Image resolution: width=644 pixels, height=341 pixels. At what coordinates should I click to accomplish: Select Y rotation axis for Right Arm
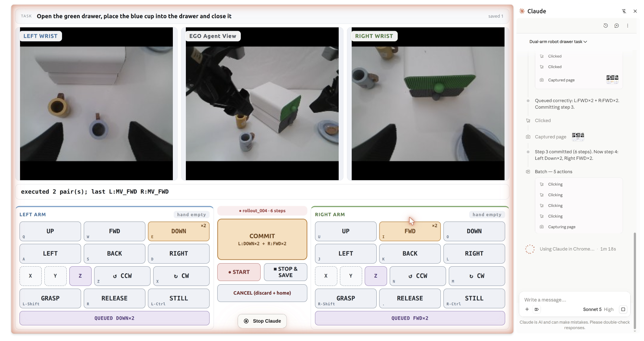pos(351,276)
